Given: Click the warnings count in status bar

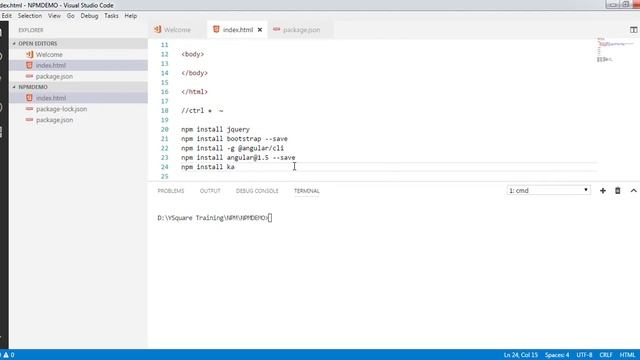Looking at the screenshot, I should tap(9, 355).
